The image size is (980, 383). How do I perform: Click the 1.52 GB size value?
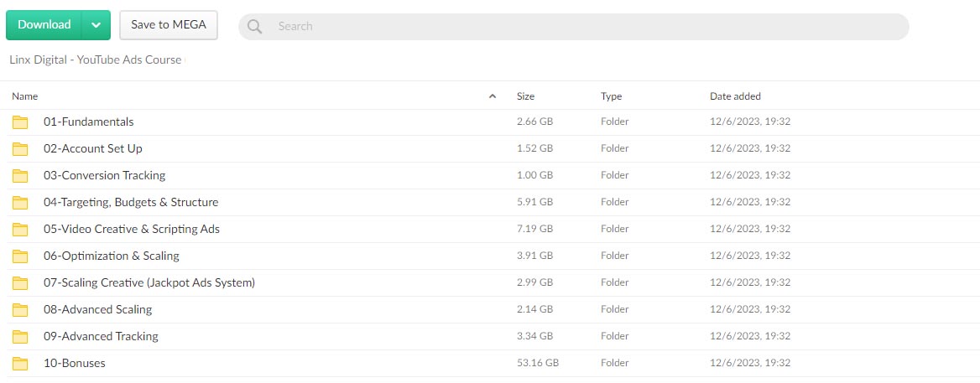pos(535,148)
